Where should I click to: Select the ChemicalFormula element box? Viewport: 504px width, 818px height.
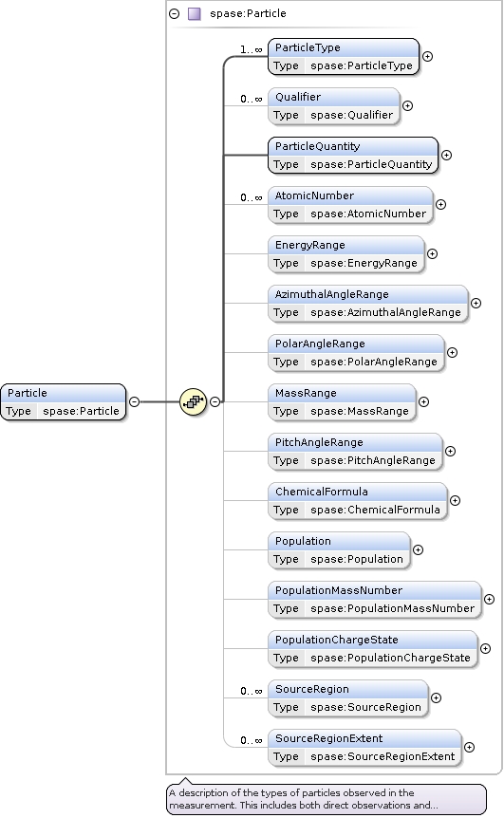358,501
